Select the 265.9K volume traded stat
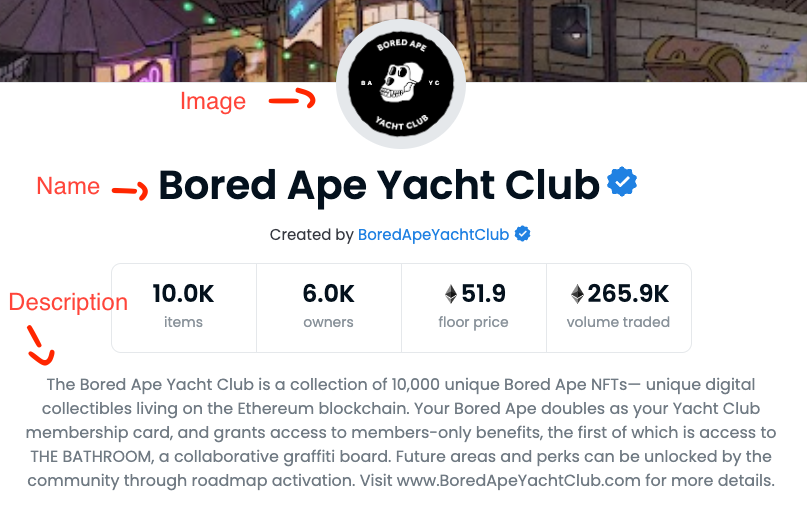Image resolution: width=807 pixels, height=510 pixels. (x=619, y=307)
